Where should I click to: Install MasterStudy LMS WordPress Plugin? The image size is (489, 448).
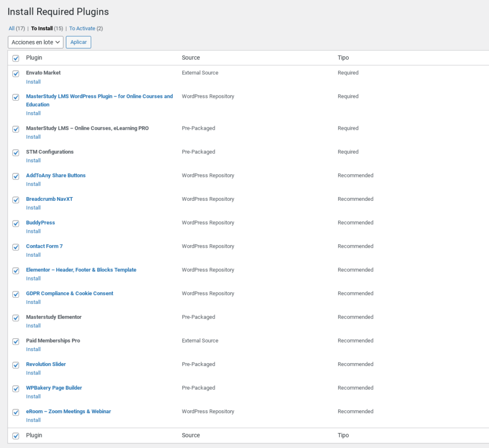tap(33, 113)
